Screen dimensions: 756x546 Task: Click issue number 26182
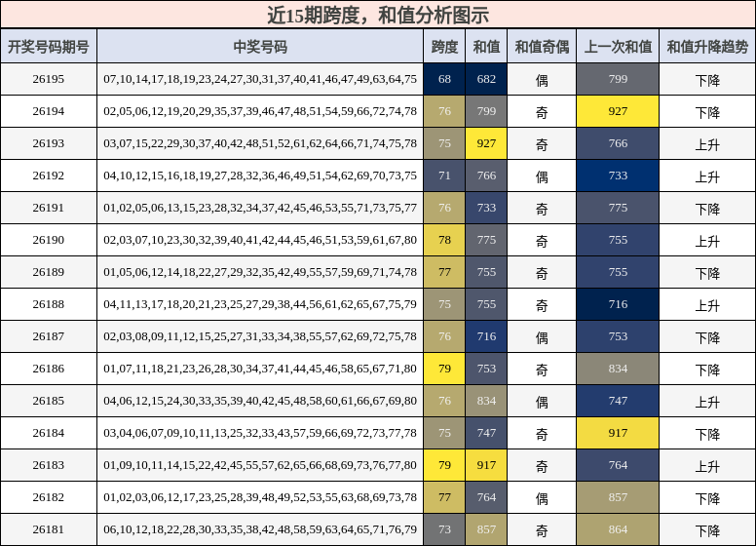(x=48, y=497)
